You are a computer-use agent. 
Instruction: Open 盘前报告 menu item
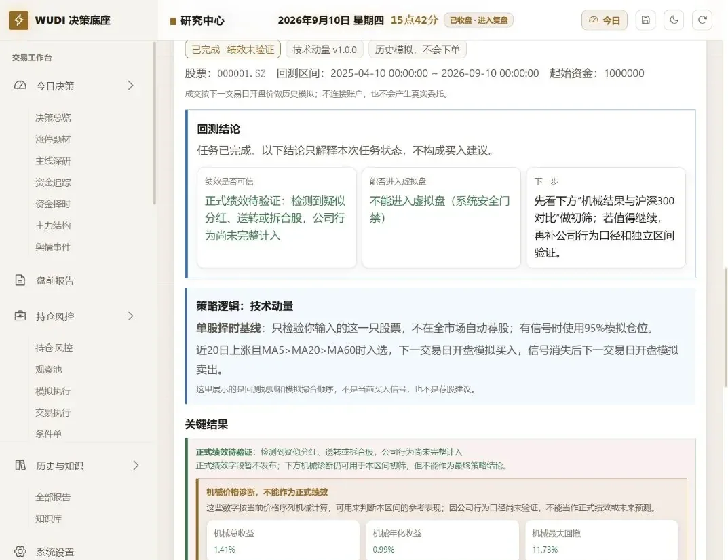point(55,280)
